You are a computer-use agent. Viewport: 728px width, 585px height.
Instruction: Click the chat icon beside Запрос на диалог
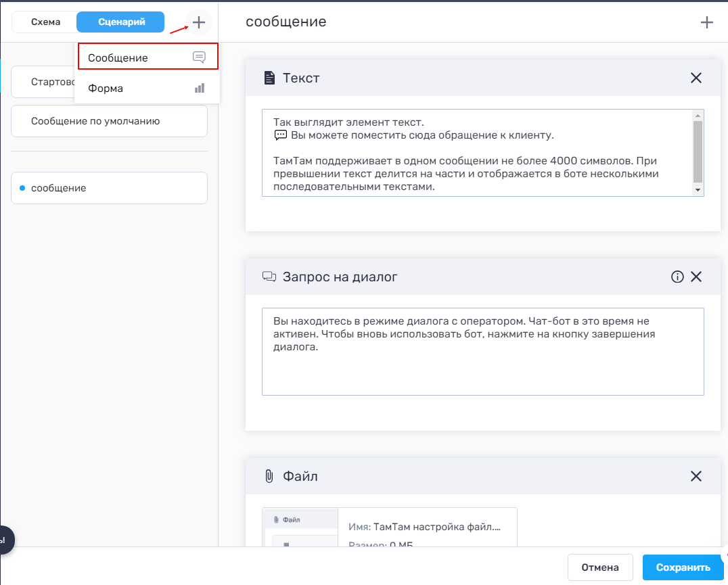pos(269,277)
